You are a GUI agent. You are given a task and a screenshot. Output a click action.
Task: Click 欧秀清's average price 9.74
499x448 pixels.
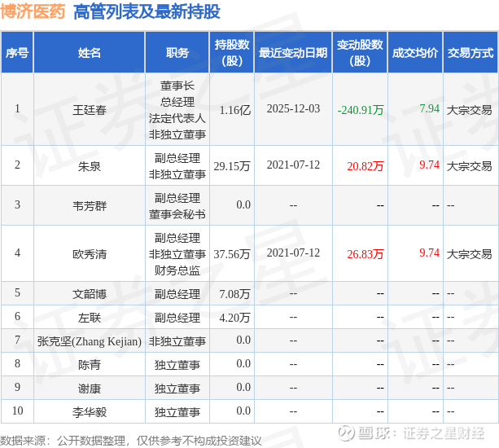tap(429, 253)
